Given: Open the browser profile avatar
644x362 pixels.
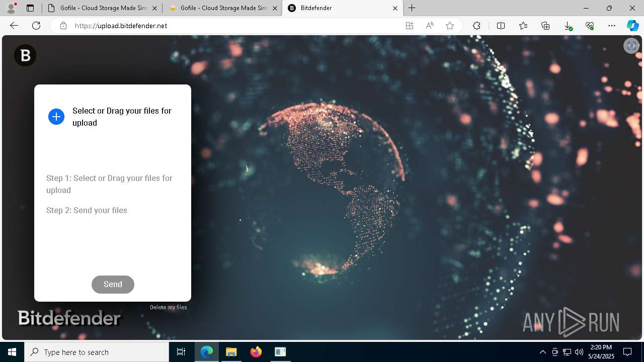Looking at the screenshot, I should click(x=11, y=8).
